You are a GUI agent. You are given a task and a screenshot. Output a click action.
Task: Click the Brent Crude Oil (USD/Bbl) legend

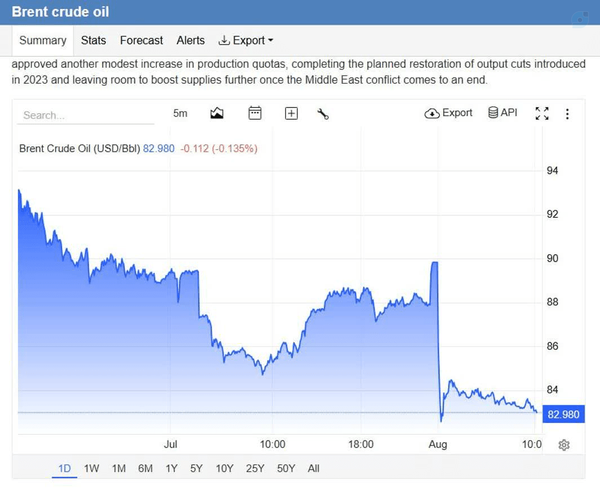[x=80, y=148]
